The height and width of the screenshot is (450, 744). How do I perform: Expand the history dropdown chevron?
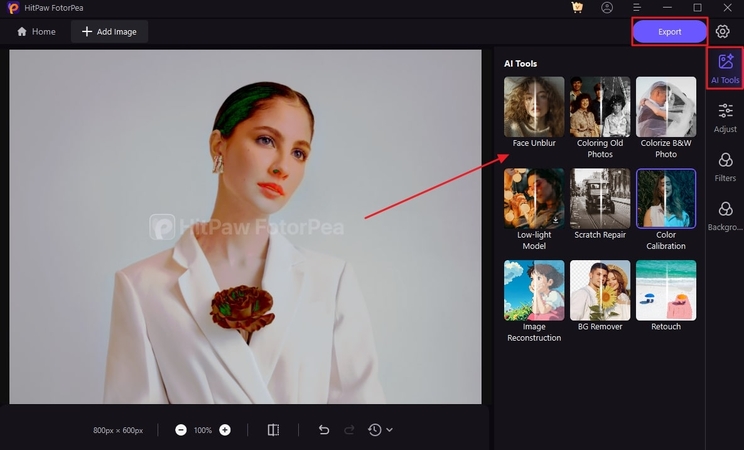(x=389, y=430)
